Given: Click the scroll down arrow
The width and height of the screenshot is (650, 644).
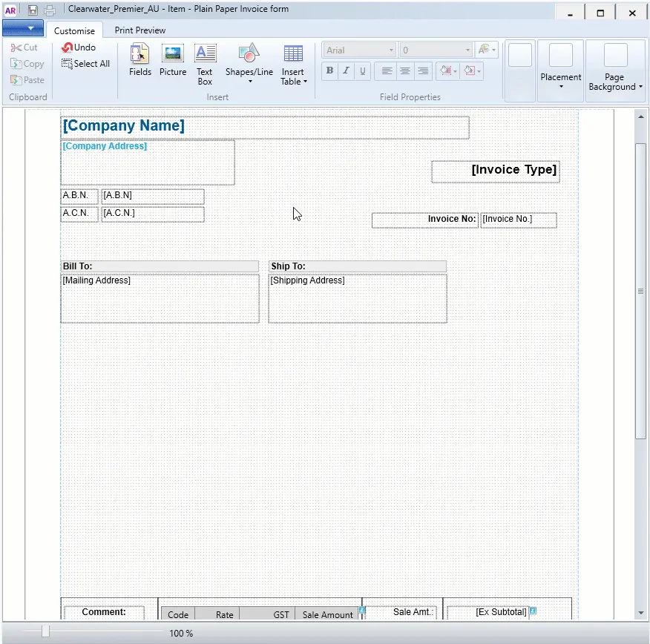Looking at the screenshot, I should pos(641,613).
